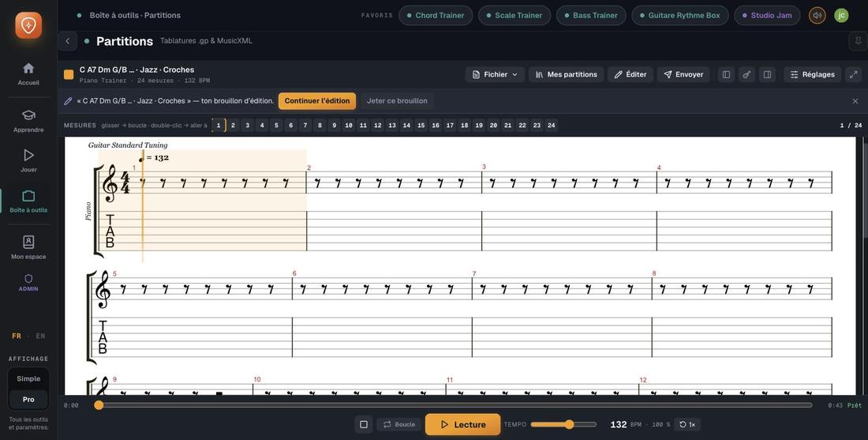Image resolution: width=868 pixels, height=440 pixels.
Task: Click the Envoyer send button
Action: pos(683,74)
